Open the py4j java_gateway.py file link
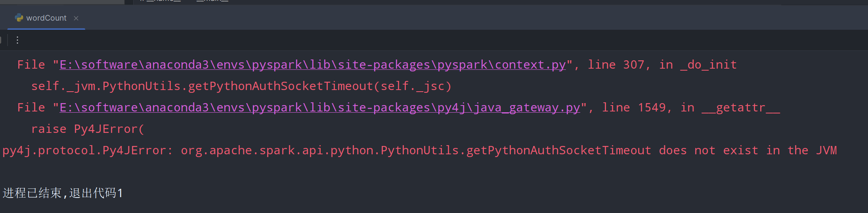 tap(319, 107)
